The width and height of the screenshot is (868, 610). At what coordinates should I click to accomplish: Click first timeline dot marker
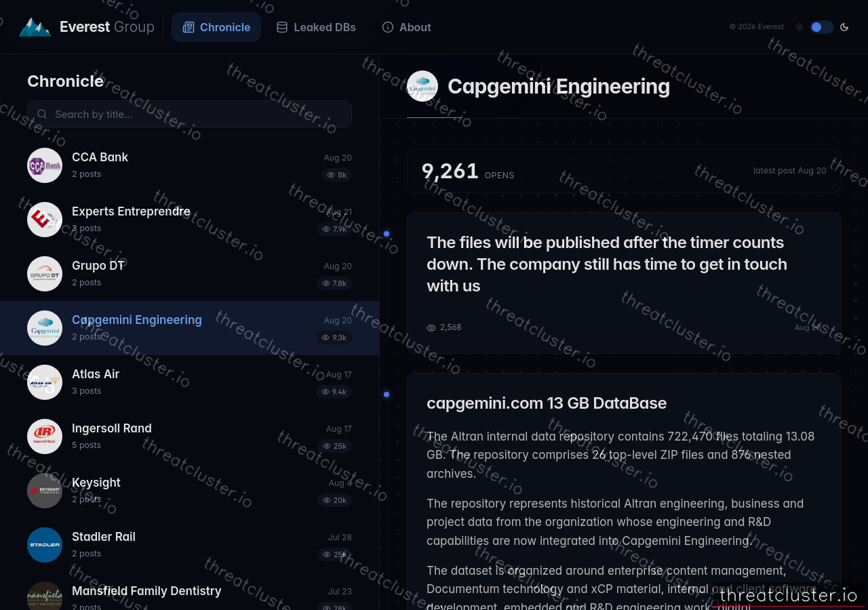point(387,234)
